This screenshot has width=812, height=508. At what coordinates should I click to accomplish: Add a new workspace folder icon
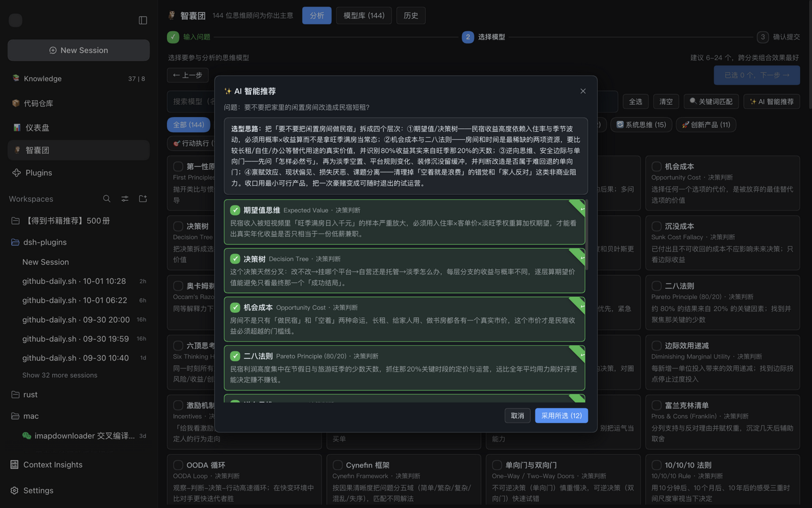[x=143, y=199]
